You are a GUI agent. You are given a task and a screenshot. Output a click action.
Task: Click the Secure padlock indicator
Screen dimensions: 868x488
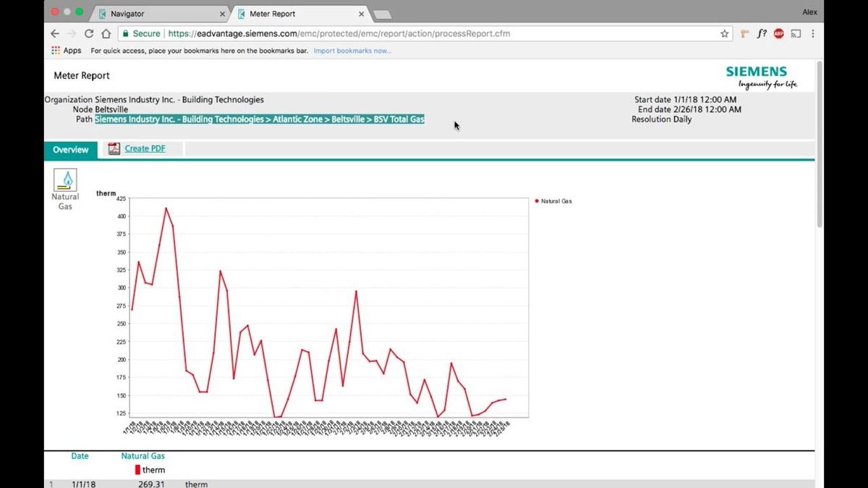pos(141,33)
